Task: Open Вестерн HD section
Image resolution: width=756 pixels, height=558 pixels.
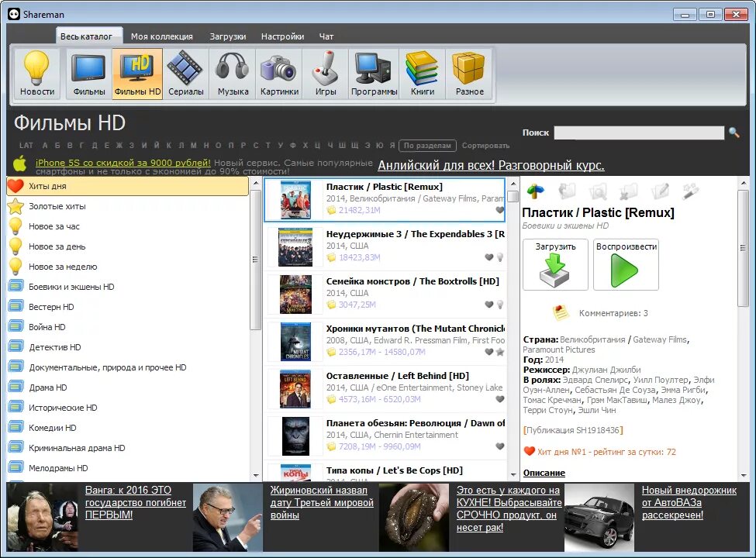Action: coord(128,307)
